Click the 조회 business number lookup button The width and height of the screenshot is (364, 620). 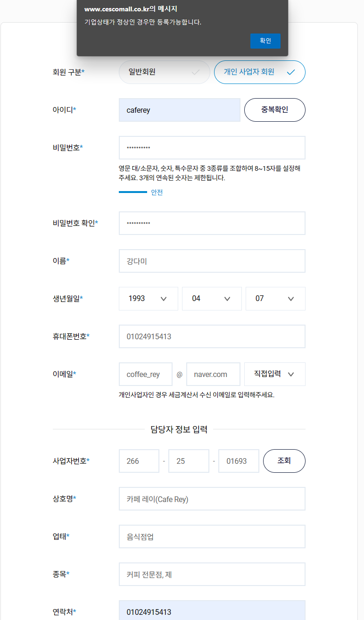click(x=284, y=461)
